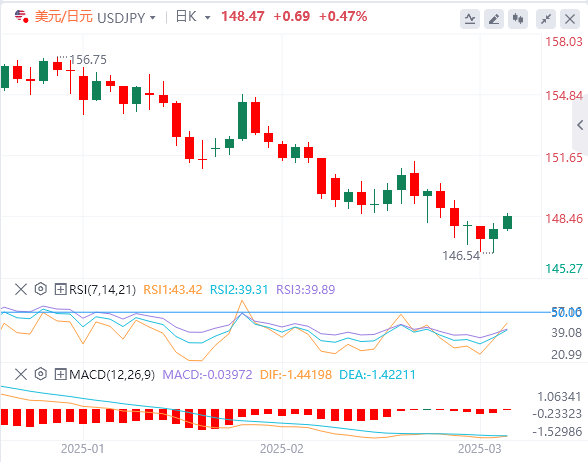Screen dimensions: 588x462
Task: Open RSI indicator settings hexagon
Action: point(40,289)
